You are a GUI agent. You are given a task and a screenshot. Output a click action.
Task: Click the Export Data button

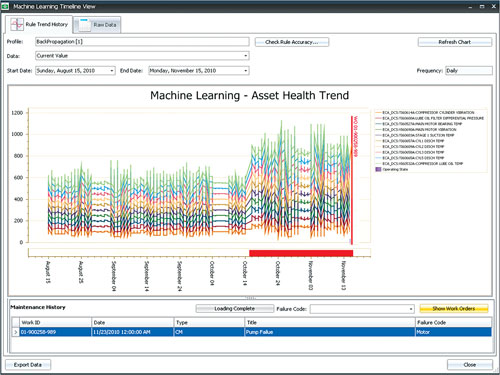tap(28, 365)
